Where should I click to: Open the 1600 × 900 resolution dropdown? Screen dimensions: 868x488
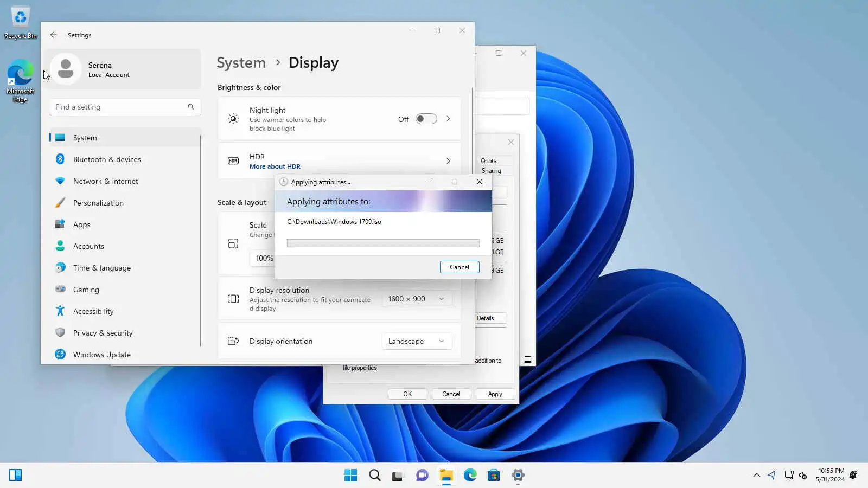tap(417, 299)
